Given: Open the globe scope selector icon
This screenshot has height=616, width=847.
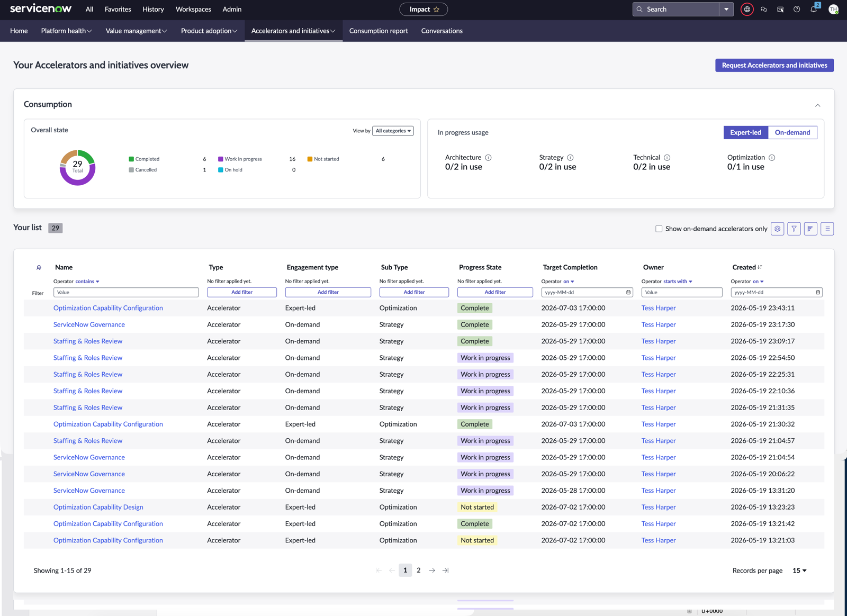Looking at the screenshot, I should (x=747, y=9).
